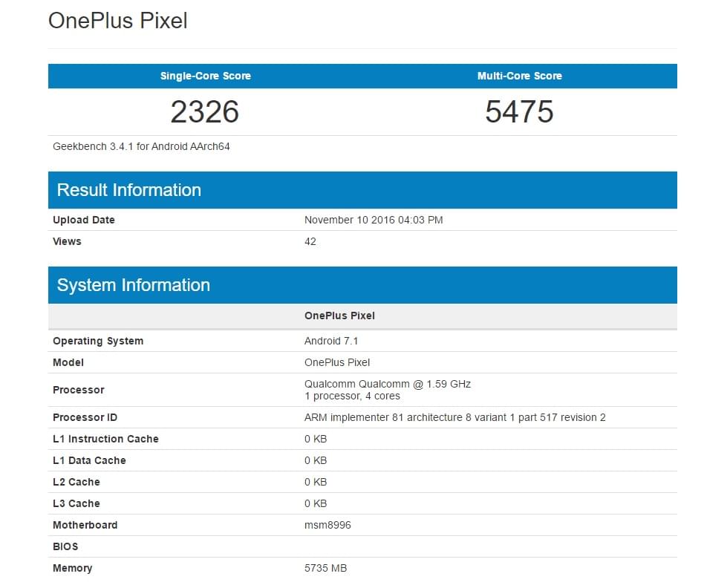Select the views count 42
704x588 pixels.
tap(310, 241)
